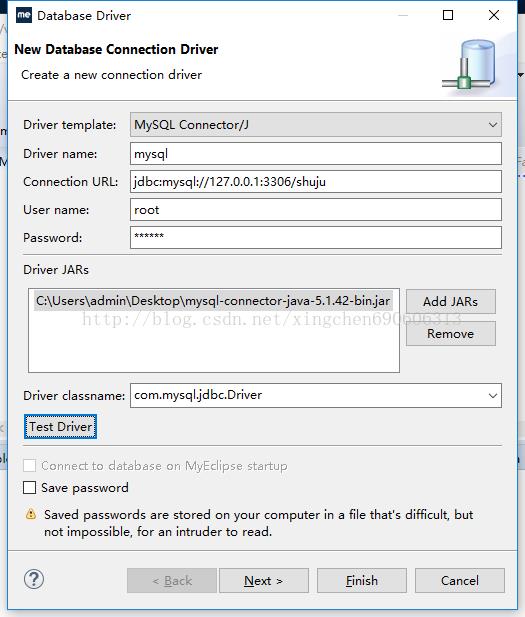525x617 pixels.
Task: Click the password warning icon
Action: [x=31, y=514]
